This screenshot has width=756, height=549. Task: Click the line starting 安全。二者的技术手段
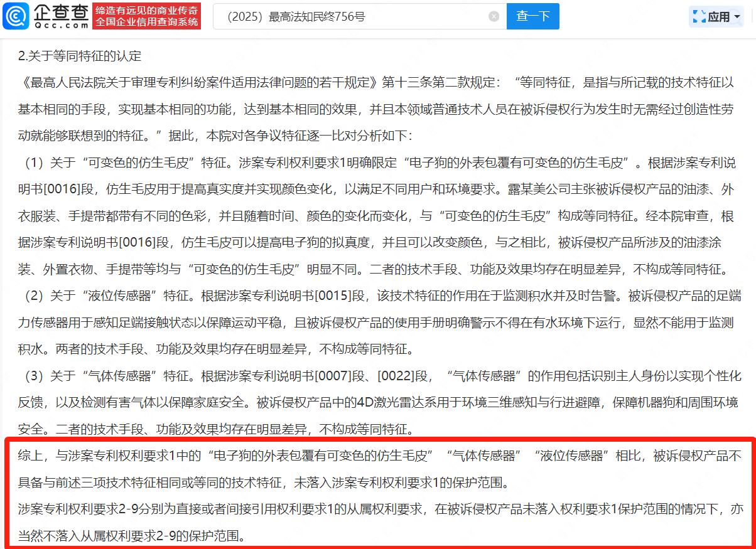(215, 429)
